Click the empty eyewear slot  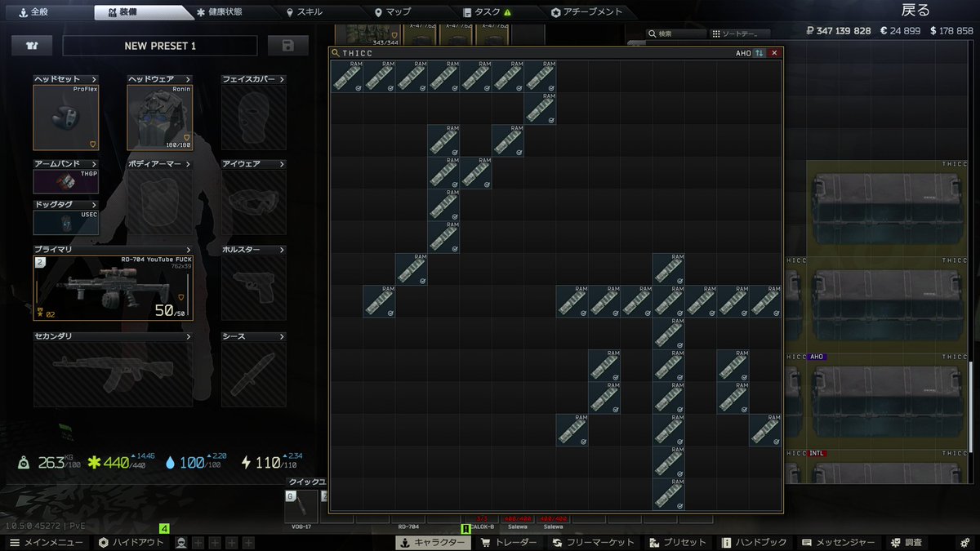(254, 202)
